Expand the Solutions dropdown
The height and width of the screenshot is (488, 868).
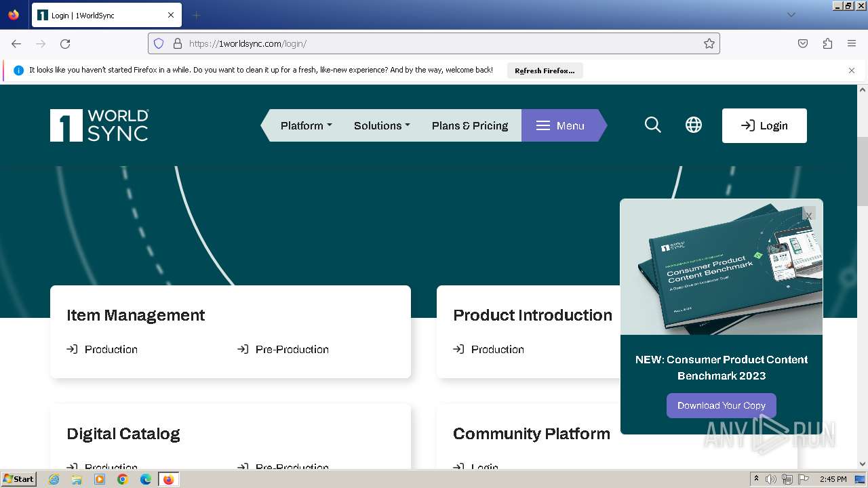tap(382, 125)
